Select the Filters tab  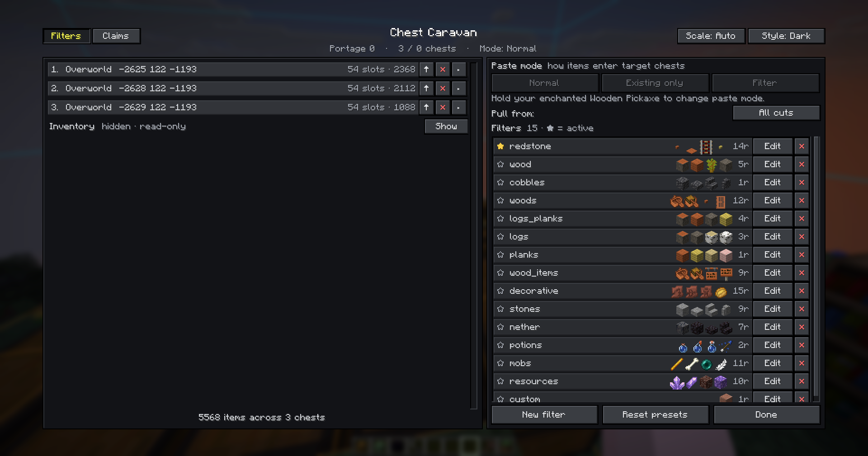pyautogui.click(x=66, y=36)
